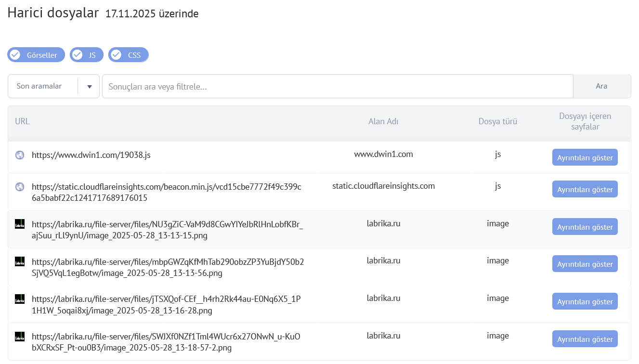Image resolution: width=639 pixels, height=364 pixels.
Task: Click Ayrıntıları göster on the cloudflareinsights row
Action: pos(585,189)
